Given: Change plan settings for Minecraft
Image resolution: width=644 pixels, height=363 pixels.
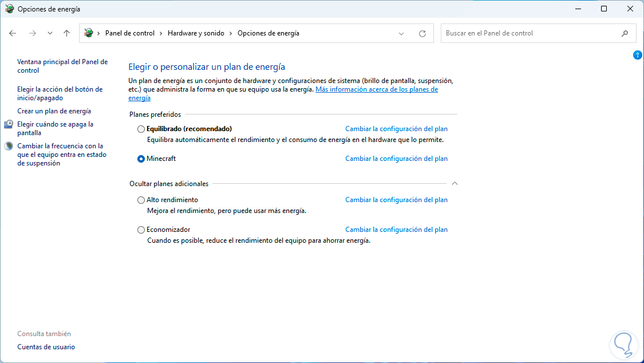Looking at the screenshot, I should click(396, 159).
